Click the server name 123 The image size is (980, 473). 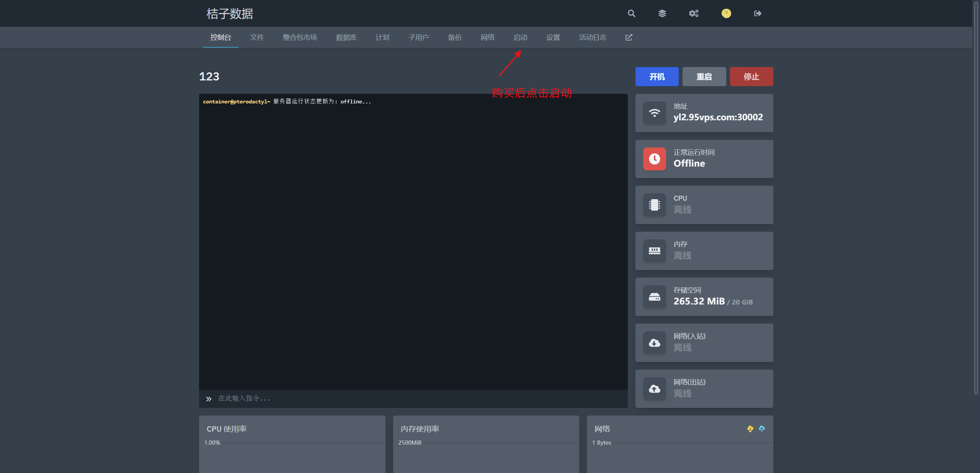pyautogui.click(x=209, y=77)
